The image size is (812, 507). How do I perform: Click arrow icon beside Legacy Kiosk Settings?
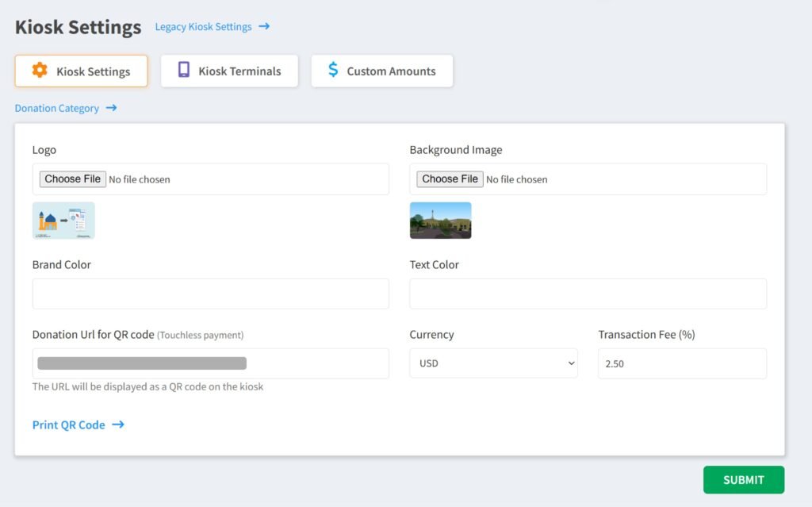[x=264, y=26]
